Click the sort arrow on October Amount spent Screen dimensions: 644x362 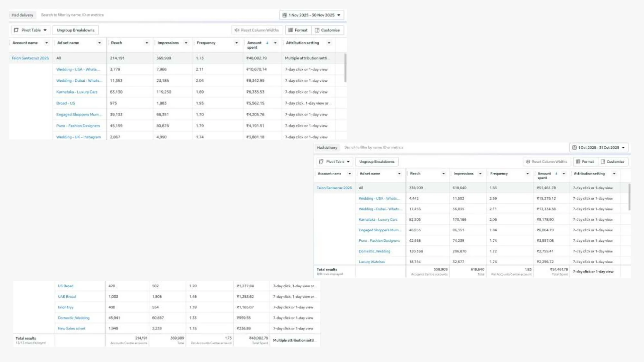click(x=556, y=173)
